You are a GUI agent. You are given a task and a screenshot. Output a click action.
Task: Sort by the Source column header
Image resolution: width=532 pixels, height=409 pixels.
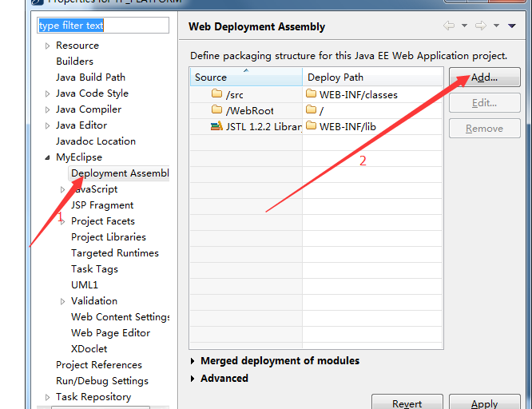[246, 77]
